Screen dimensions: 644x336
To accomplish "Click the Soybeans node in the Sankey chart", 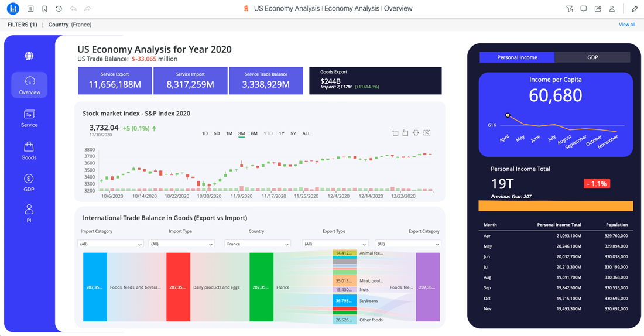I will point(345,300).
